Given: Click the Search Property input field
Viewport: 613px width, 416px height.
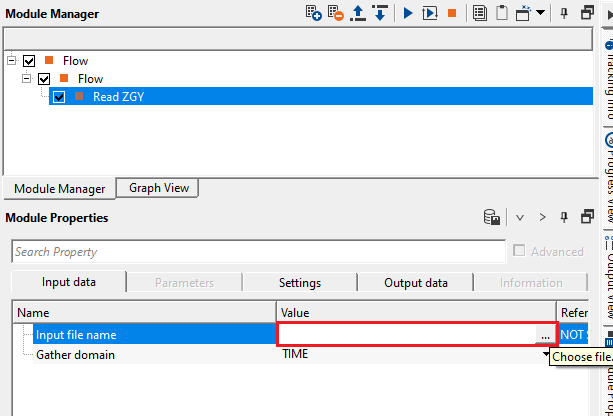Looking at the screenshot, I should [258, 252].
